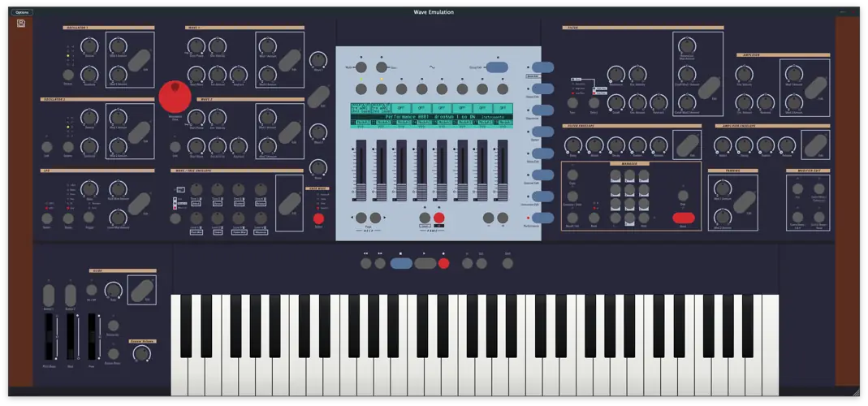Click the Filter Resonance knob
The width and height of the screenshot is (868, 406).
[x=616, y=74]
